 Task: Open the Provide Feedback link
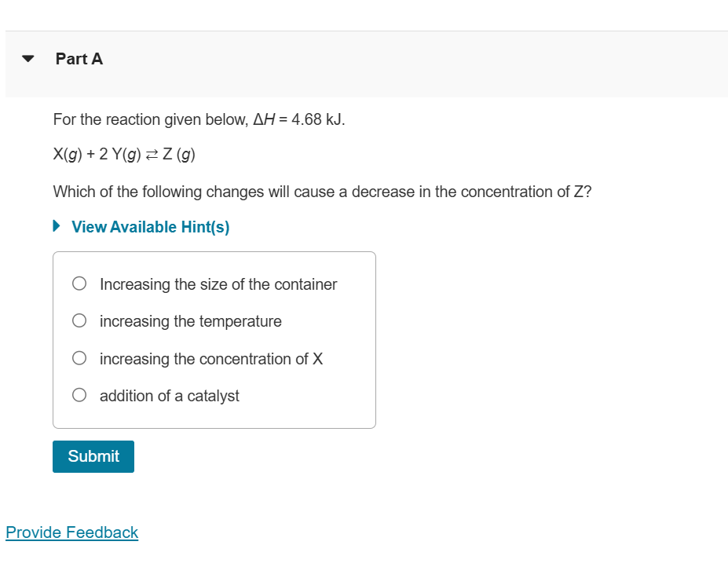(71, 532)
